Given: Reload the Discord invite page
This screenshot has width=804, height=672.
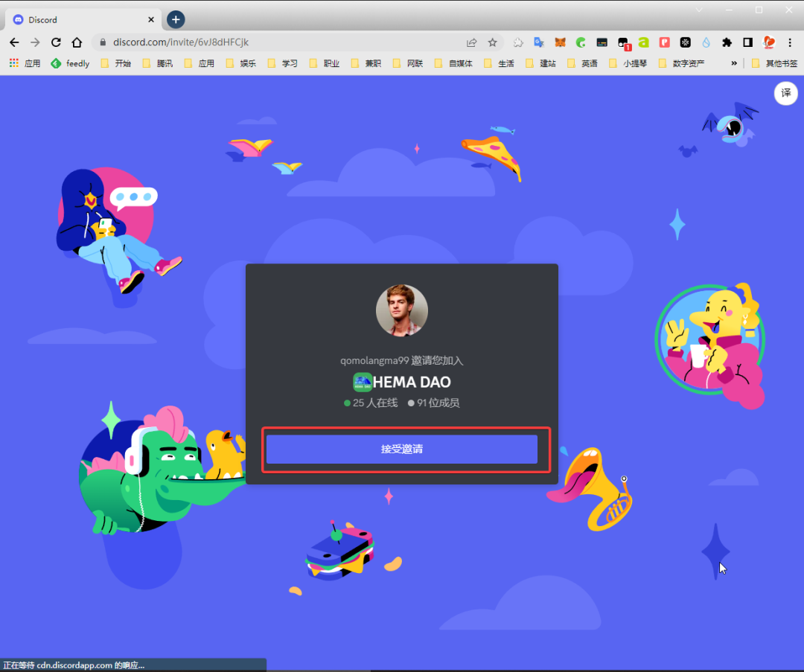Looking at the screenshot, I should (x=56, y=42).
